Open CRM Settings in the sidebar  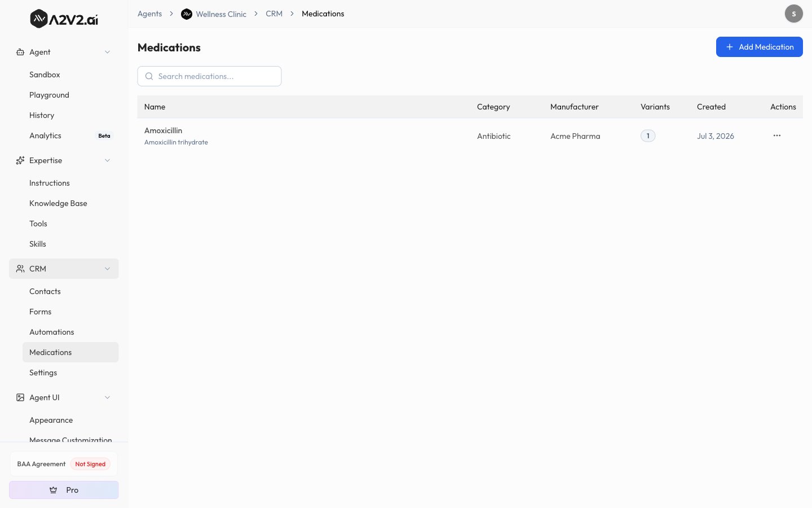70,373
